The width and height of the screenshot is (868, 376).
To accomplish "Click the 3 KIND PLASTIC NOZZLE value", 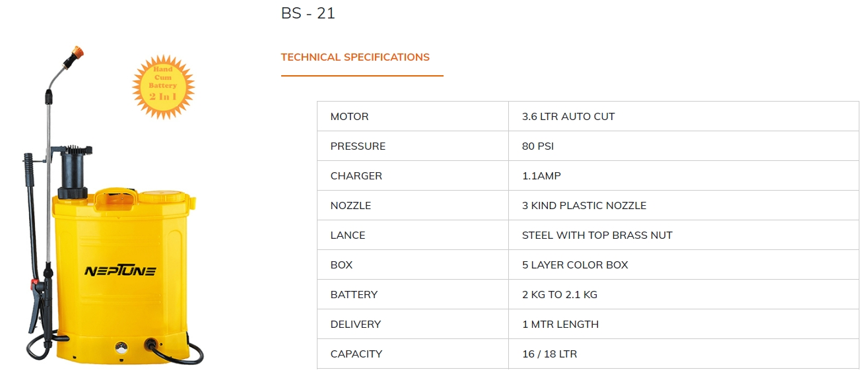I will [x=584, y=206].
